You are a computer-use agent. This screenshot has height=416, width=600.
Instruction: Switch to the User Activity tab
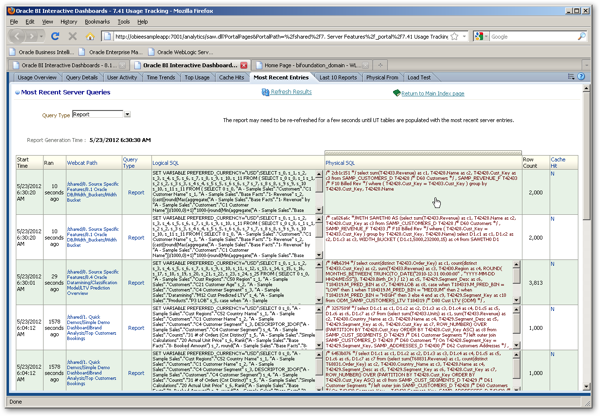tap(122, 77)
